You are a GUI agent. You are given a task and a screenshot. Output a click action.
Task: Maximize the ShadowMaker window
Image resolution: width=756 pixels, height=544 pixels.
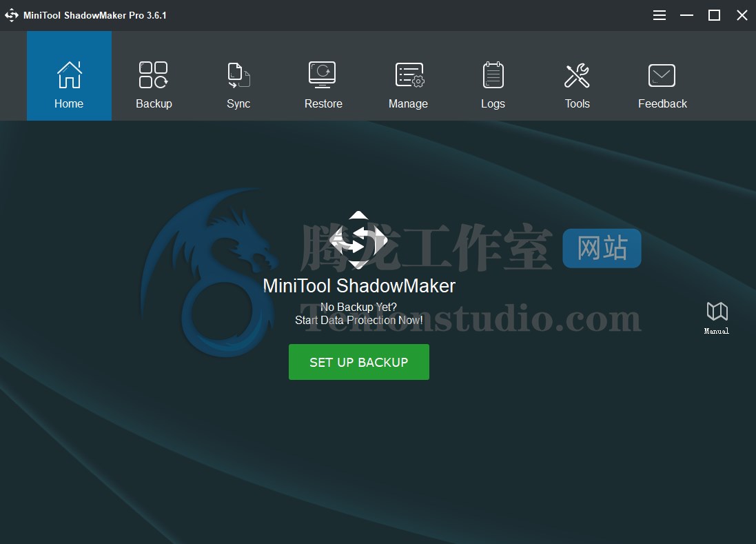pos(714,15)
